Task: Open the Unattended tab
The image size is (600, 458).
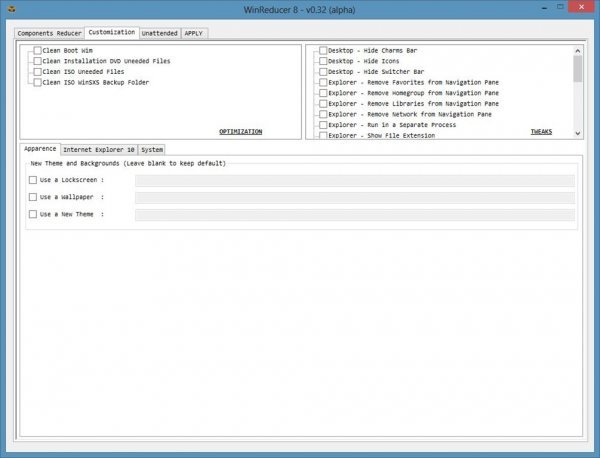Action: click(x=160, y=33)
